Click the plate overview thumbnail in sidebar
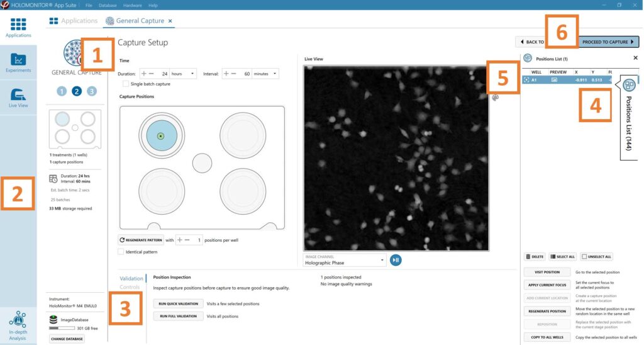This screenshot has width=644, height=345. coord(75,129)
